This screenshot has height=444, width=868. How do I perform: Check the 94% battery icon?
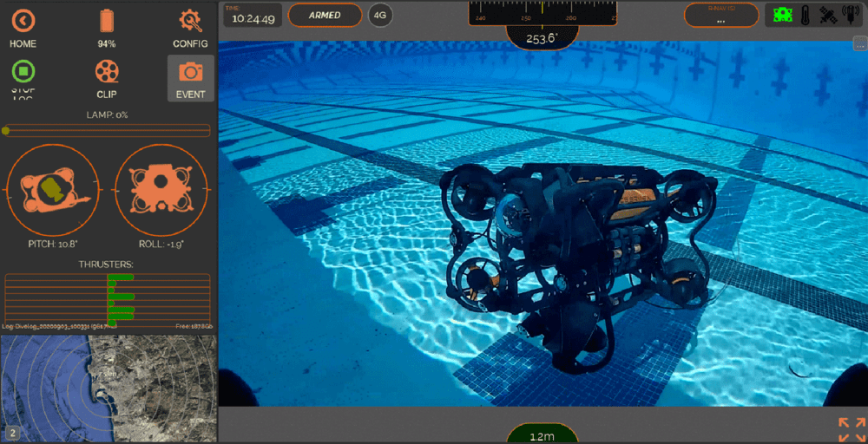tap(107, 21)
